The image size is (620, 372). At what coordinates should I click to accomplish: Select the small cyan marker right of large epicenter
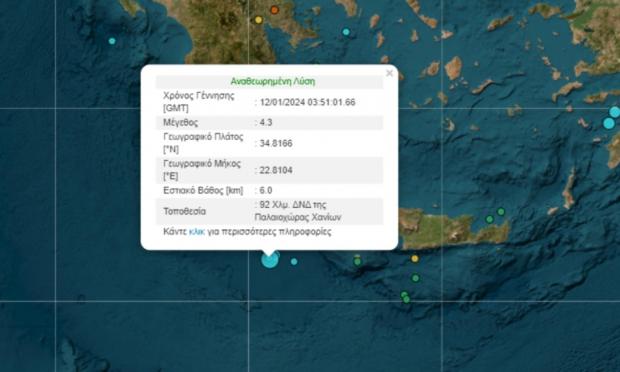click(x=294, y=262)
